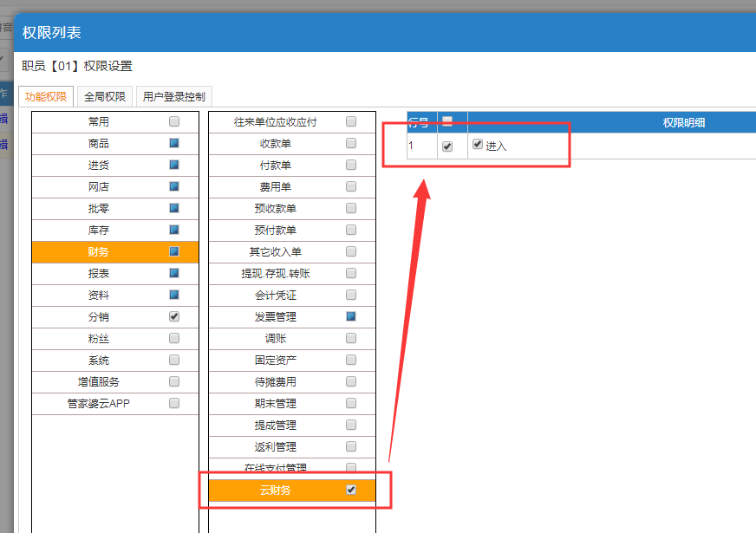Select the 网店 module row
This screenshot has width=756, height=533.
click(115, 187)
